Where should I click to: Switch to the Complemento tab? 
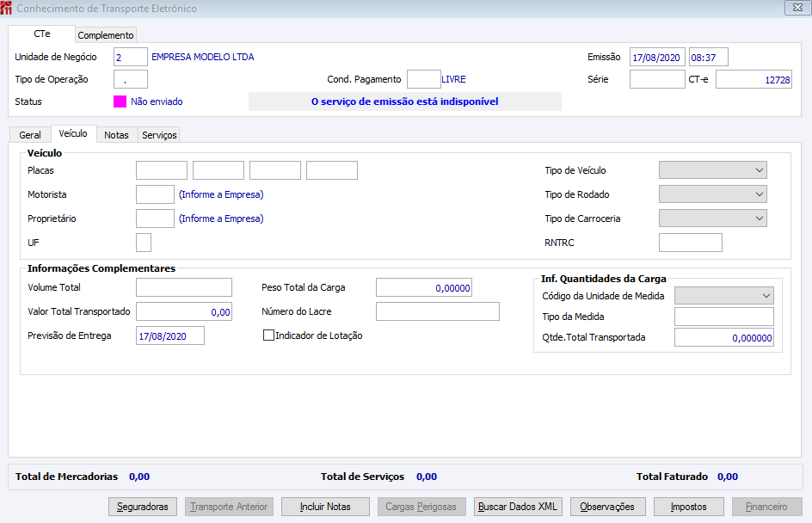point(106,35)
